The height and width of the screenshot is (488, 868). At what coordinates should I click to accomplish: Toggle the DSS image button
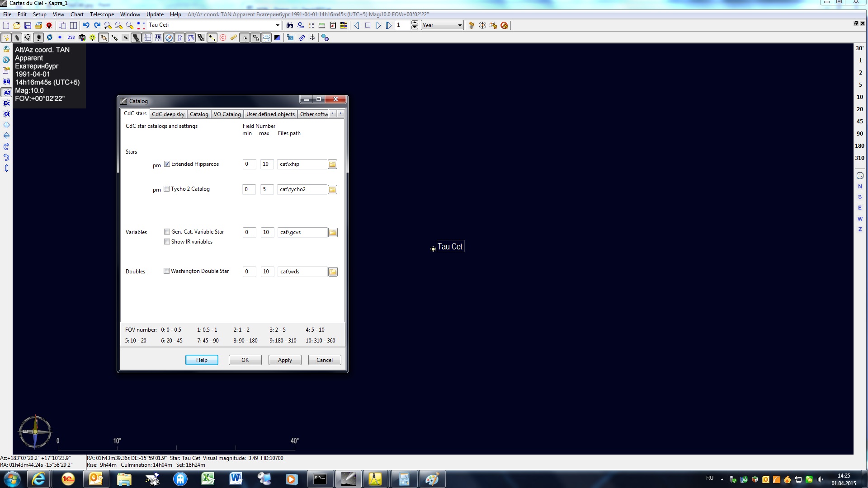pos(71,38)
